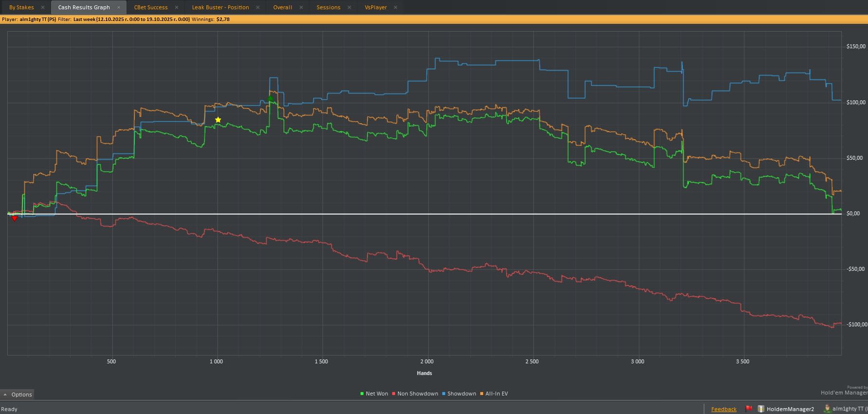
Task: Close the By Stakes tab
Action: coord(43,7)
